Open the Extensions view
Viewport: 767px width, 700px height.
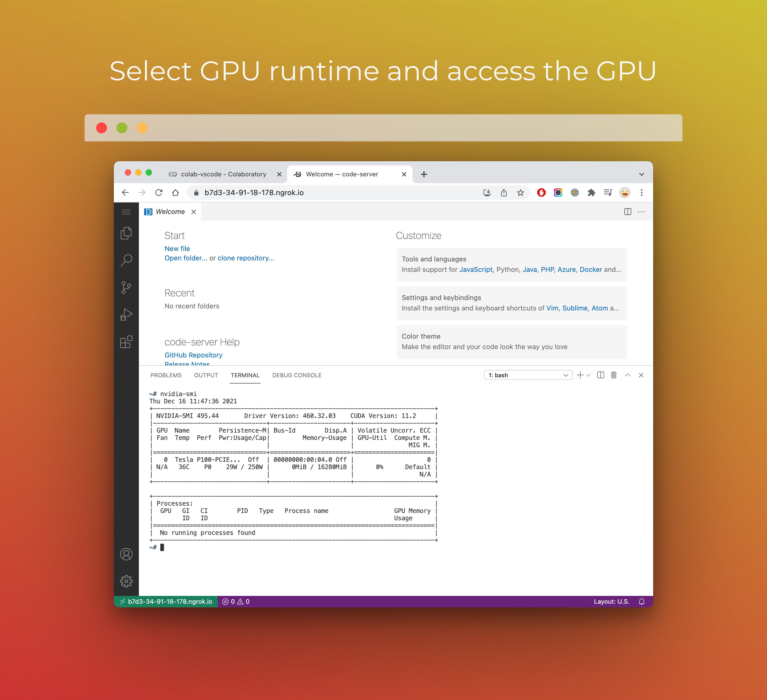tap(126, 342)
